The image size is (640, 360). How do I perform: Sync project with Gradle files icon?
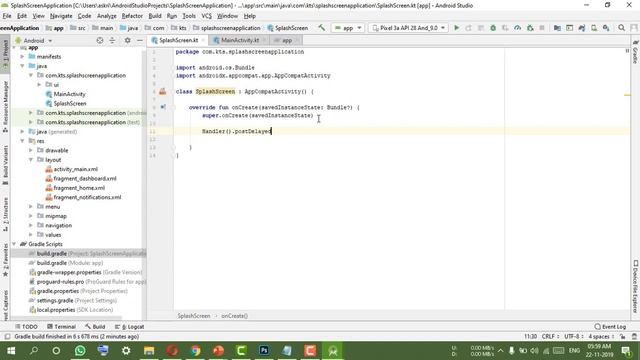(x=582, y=28)
